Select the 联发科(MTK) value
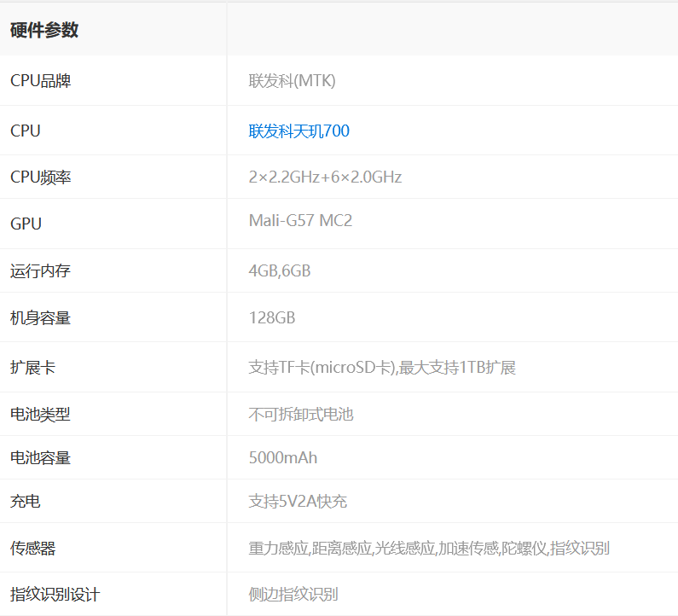678x616 pixels. 292,81
